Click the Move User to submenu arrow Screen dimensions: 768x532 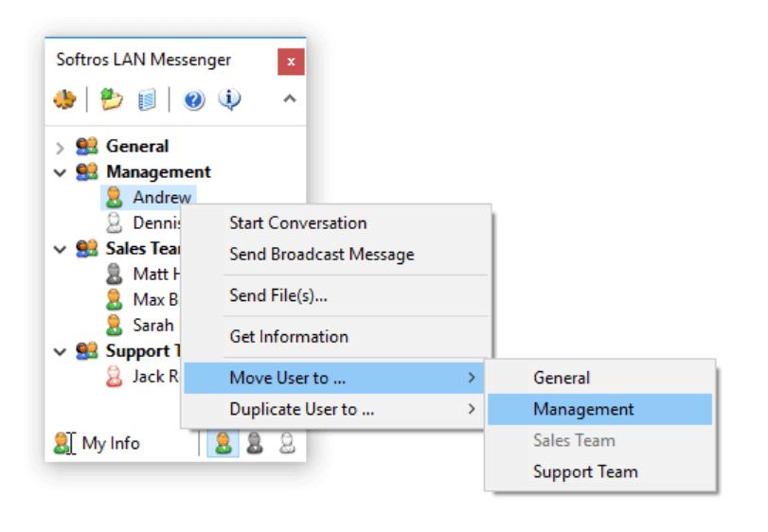tap(472, 378)
